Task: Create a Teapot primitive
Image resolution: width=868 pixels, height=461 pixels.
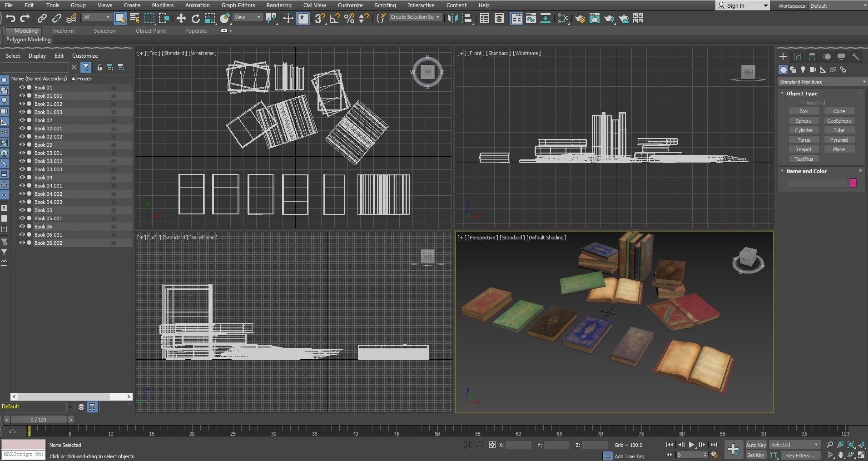Action: (x=804, y=149)
